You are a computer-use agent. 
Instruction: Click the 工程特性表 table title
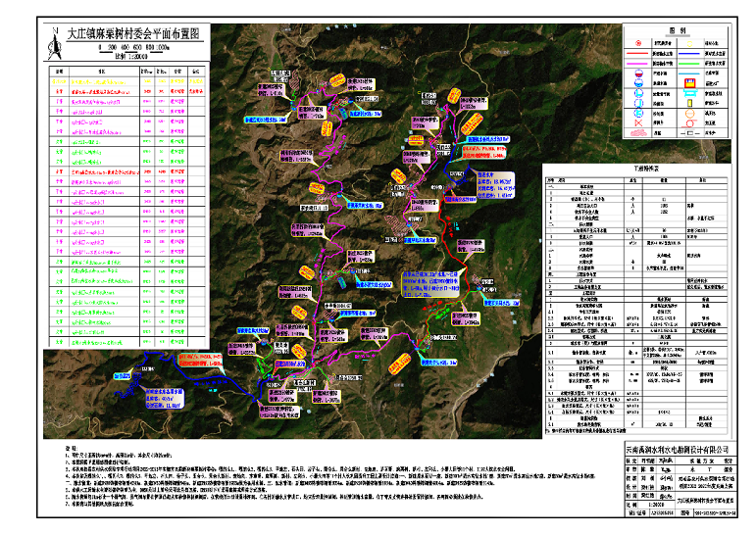[x=646, y=169]
